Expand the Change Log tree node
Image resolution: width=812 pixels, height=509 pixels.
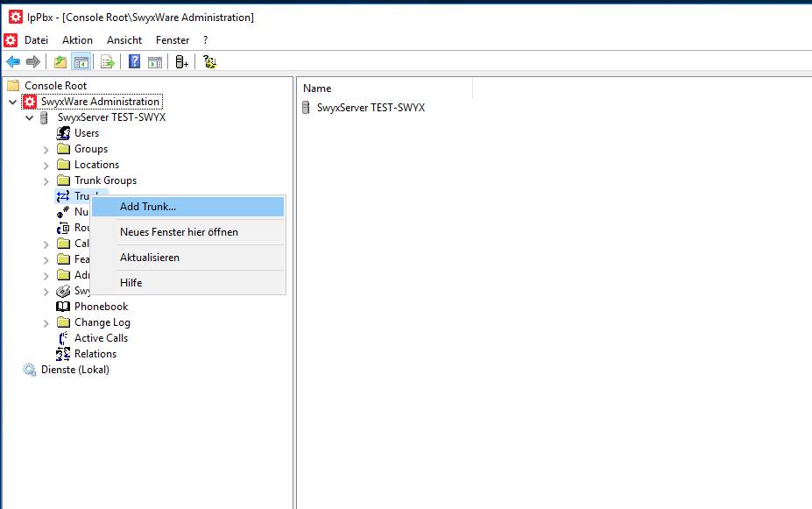pyautogui.click(x=46, y=323)
